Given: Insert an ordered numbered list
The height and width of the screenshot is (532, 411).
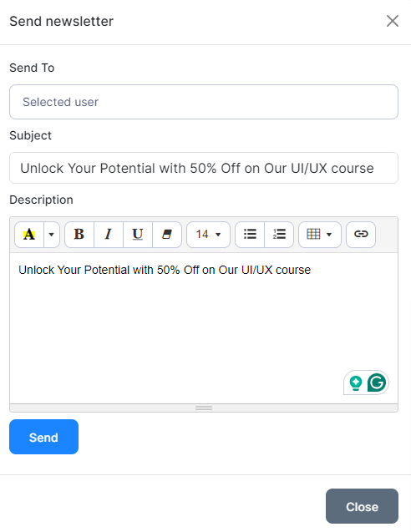Looking at the screenshot, I should (x=279, y=235).
